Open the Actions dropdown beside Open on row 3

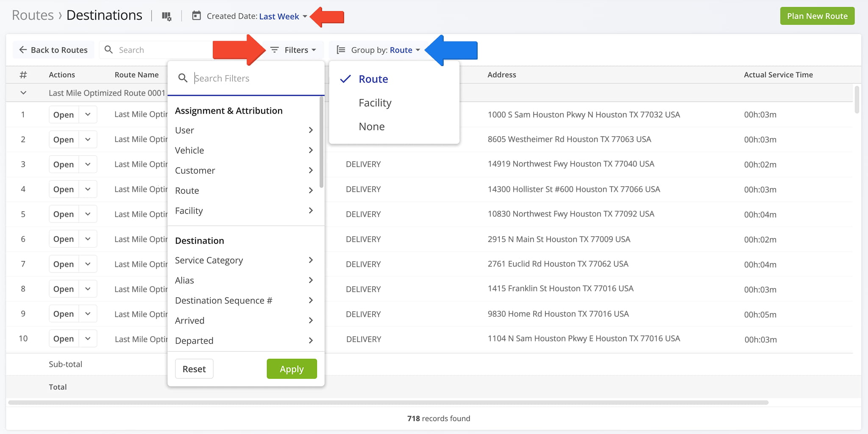(x=88, y=164)
